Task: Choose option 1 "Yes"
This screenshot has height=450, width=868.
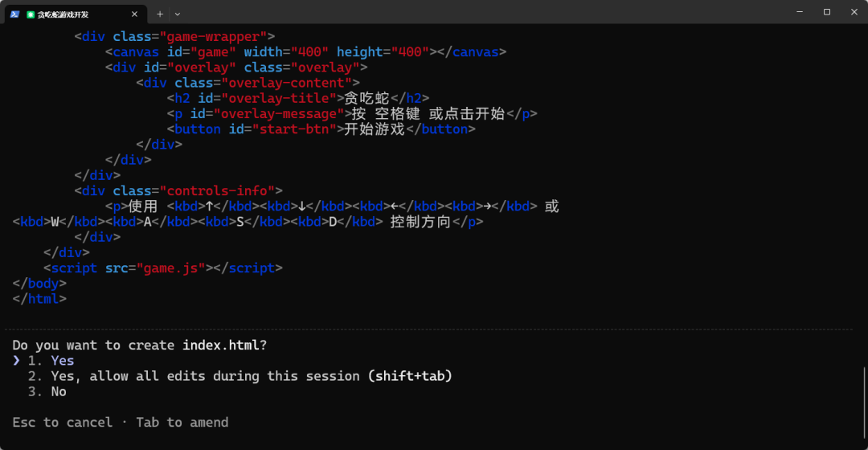Action: coord(62,361)
